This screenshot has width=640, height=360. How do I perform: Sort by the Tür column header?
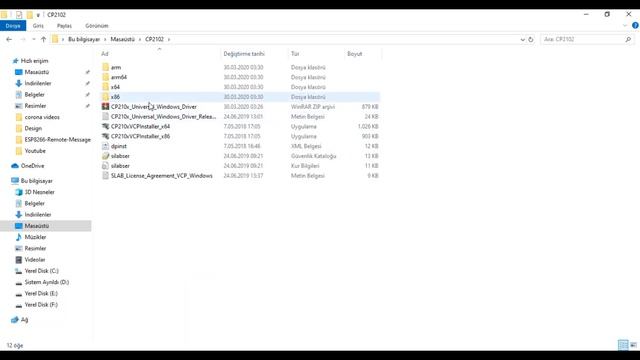(x=295, y=54)
